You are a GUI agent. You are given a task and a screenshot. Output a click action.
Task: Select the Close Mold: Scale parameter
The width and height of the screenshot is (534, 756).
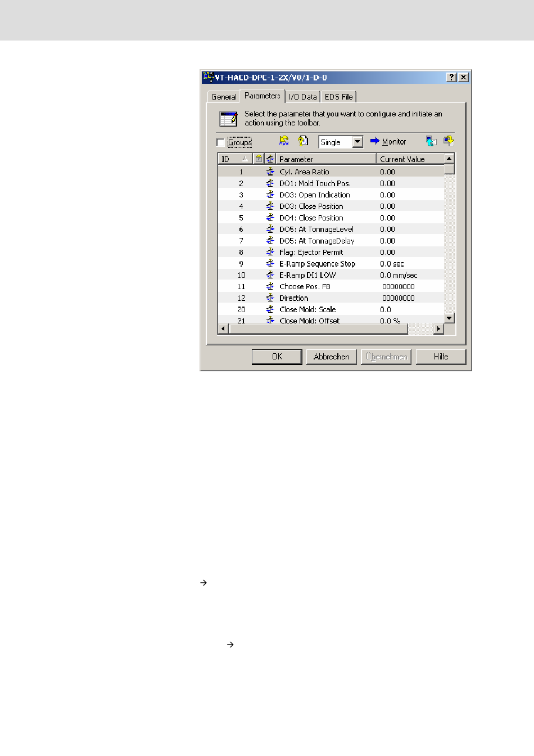pos(307,310)
